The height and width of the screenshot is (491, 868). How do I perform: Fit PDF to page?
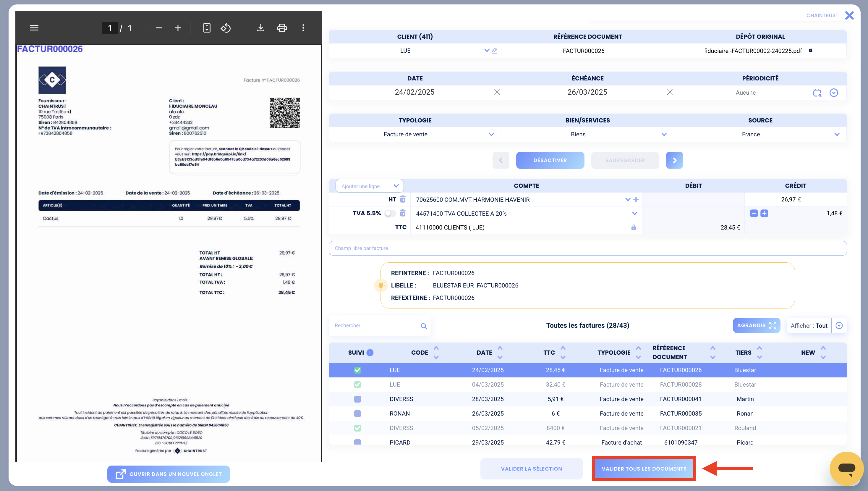[x=207, y=28]
